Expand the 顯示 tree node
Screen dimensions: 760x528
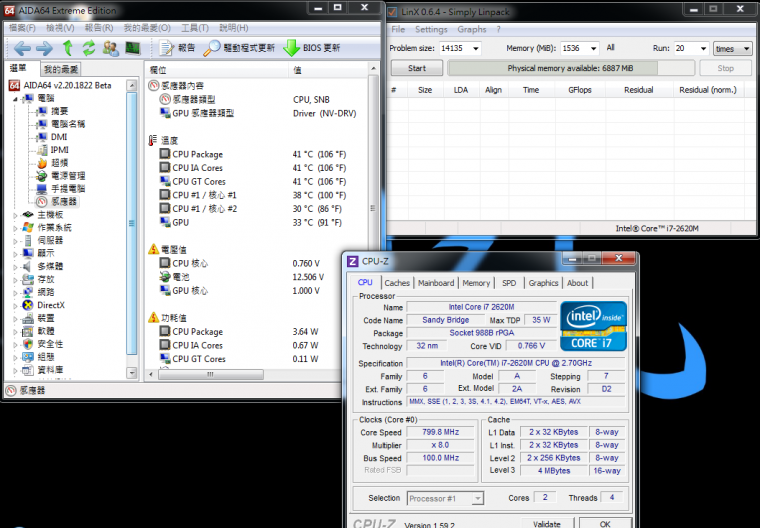pyautogui.click(x=16, y=254)
